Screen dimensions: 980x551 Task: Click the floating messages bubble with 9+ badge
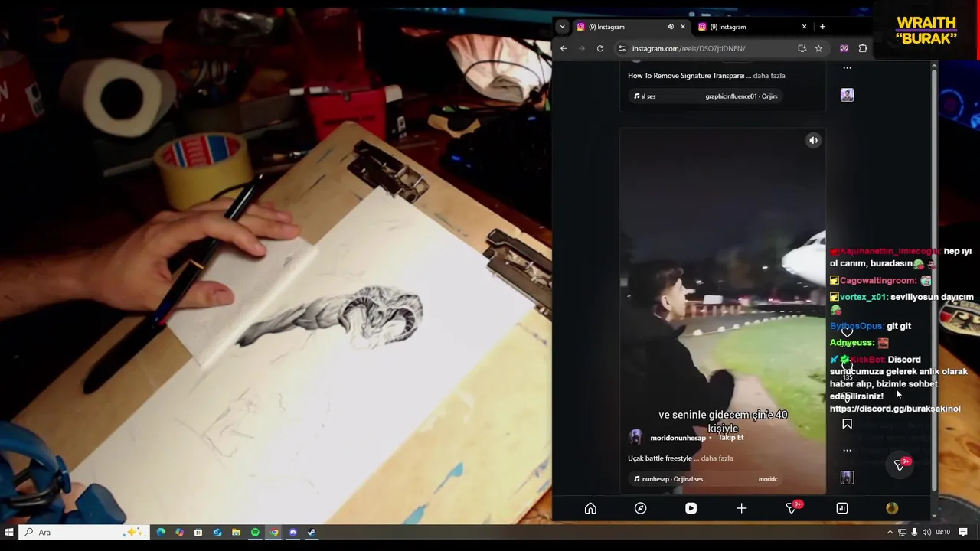tap(900, 465)
